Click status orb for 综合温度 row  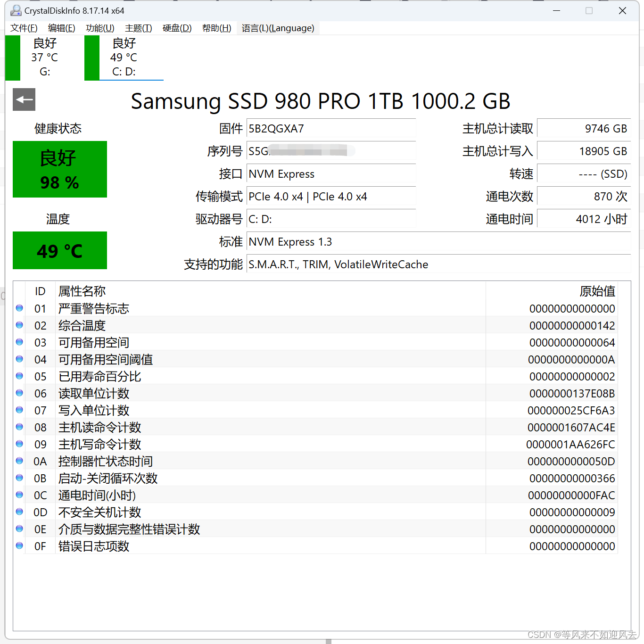(19, 325)
